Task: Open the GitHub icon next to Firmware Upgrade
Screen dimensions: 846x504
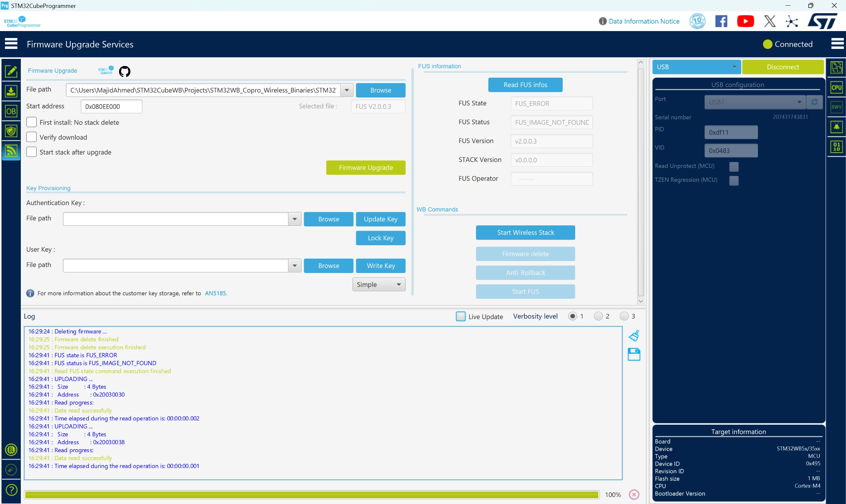Action: click(125, 71)
